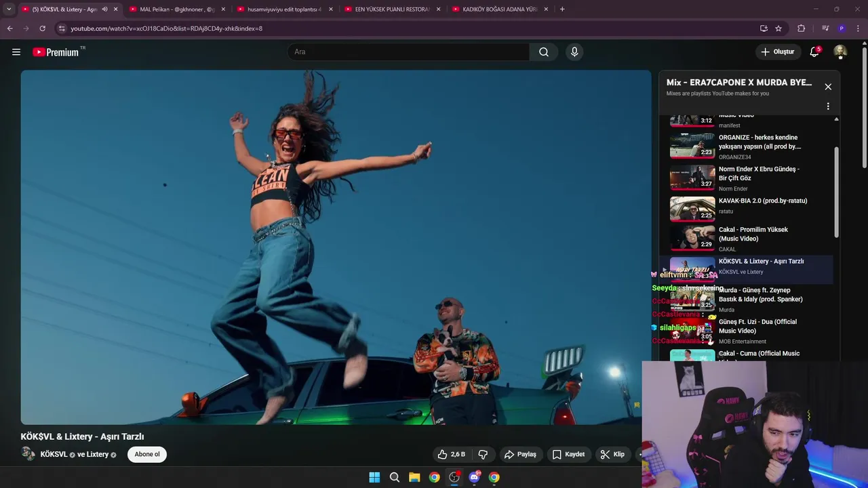Switch to EEN YÜKSEK PUANLI RESTORAN tab
The height and width of the screenshot is (488, 868).
point(393,9)
